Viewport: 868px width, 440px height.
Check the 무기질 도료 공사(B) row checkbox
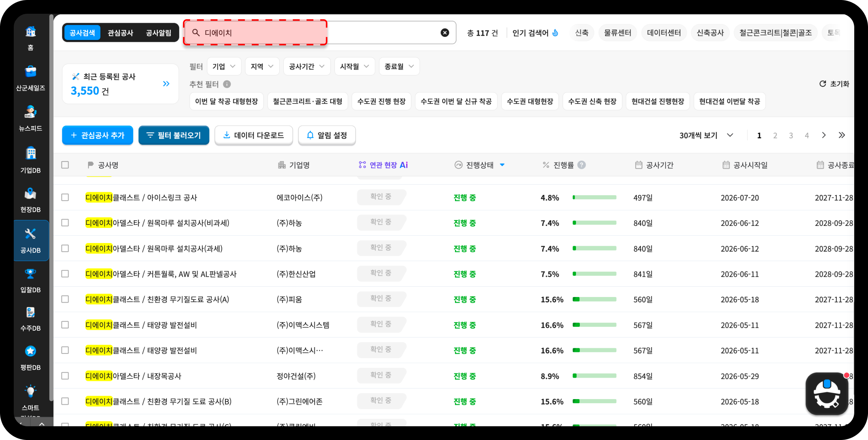click(x=65, y=401)
